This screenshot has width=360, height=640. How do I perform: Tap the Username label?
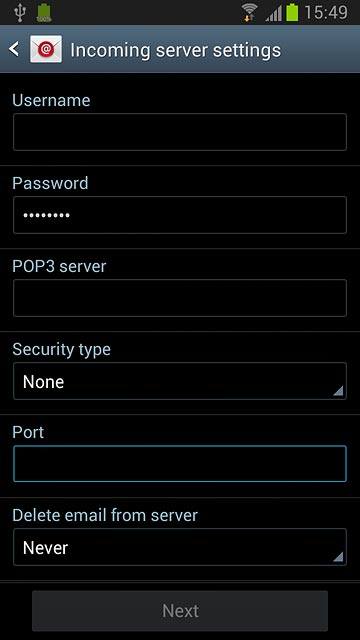51,100
